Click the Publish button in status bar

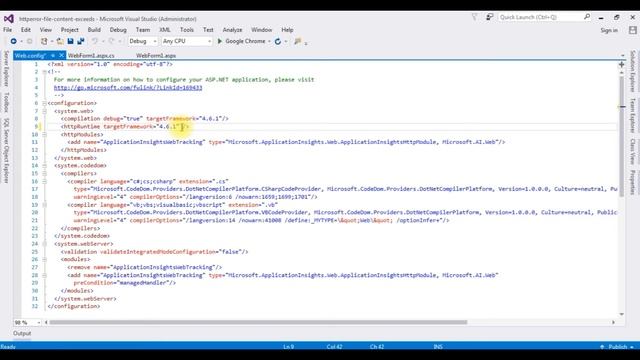tap(618, 347)
